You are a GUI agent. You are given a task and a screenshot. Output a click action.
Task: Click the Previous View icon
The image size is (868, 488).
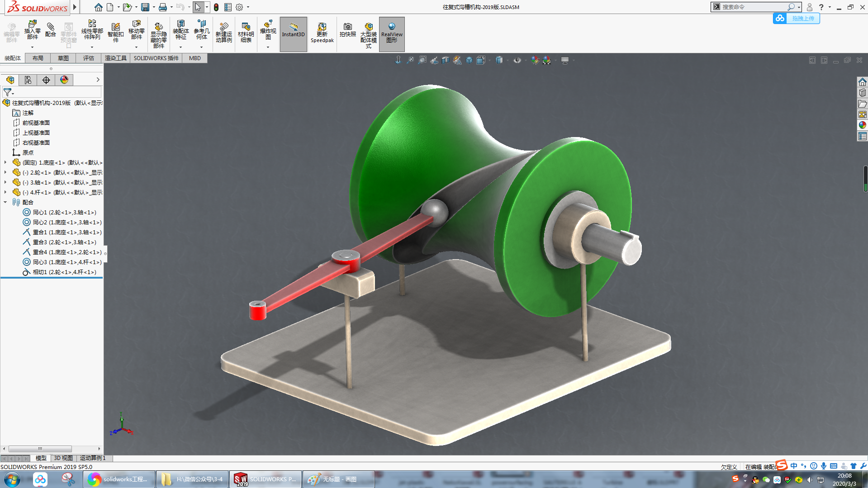click(434, 60)
